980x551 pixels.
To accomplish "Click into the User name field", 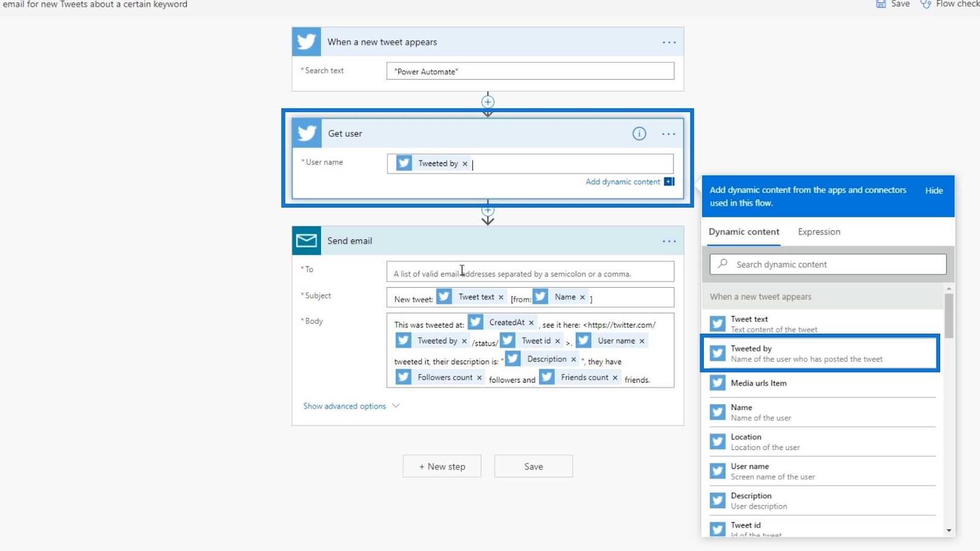I will [x=530, y=163].
